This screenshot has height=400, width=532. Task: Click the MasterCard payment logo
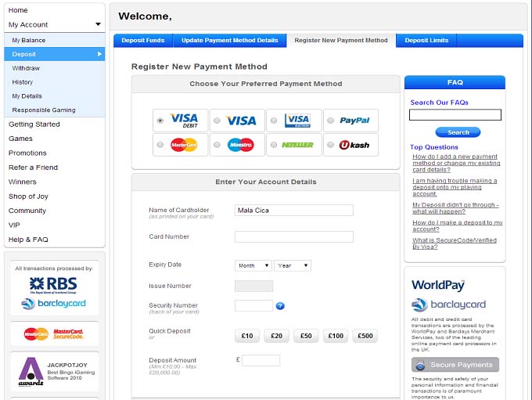pos(184,145)
